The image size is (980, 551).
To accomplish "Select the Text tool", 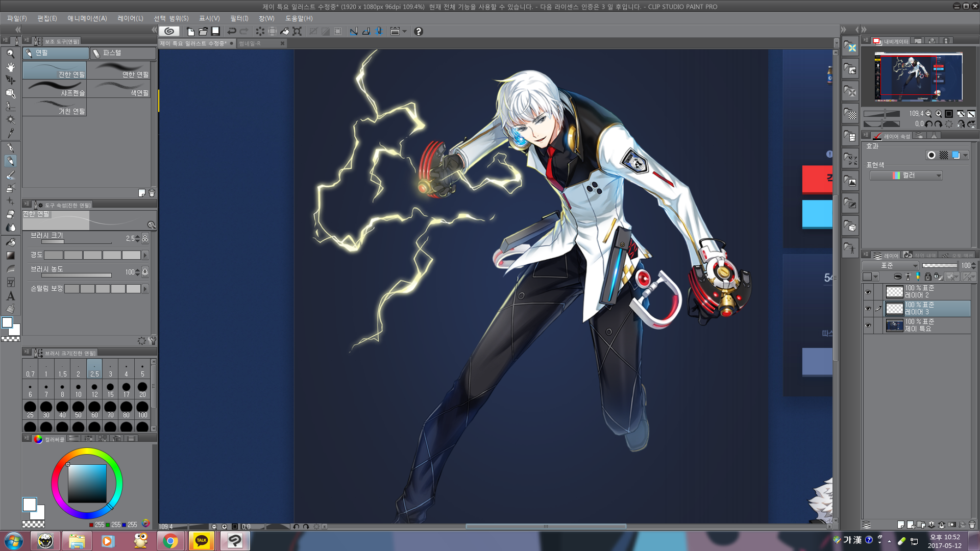I will click(x=10, y=296).
